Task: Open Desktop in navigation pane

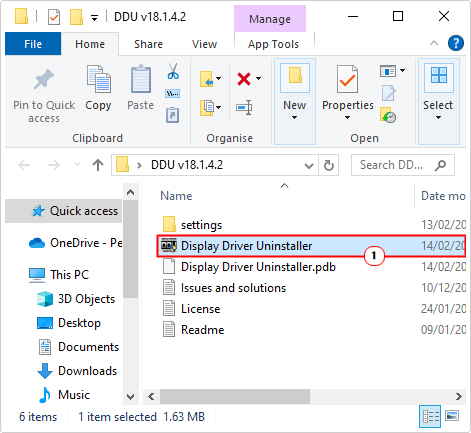Action: pos(69,323)
